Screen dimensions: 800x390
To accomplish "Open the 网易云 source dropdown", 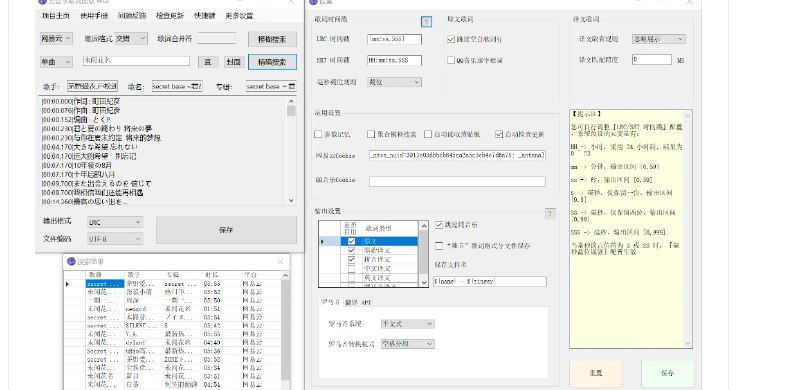I will coord(57,38).
